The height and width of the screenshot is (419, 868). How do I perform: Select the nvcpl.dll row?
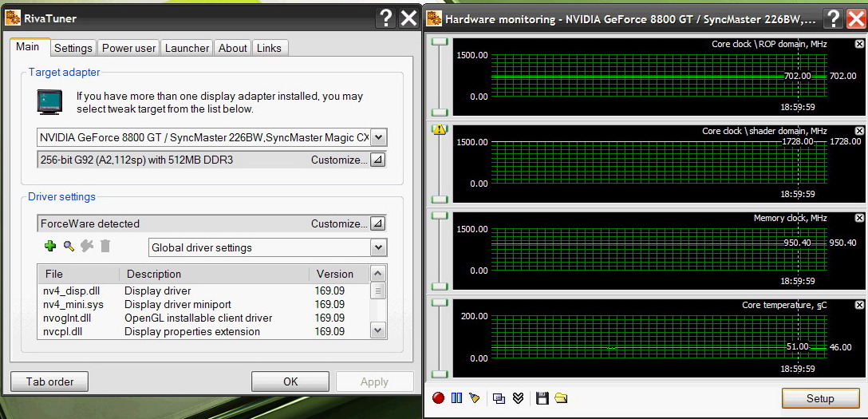pos(203,331)
